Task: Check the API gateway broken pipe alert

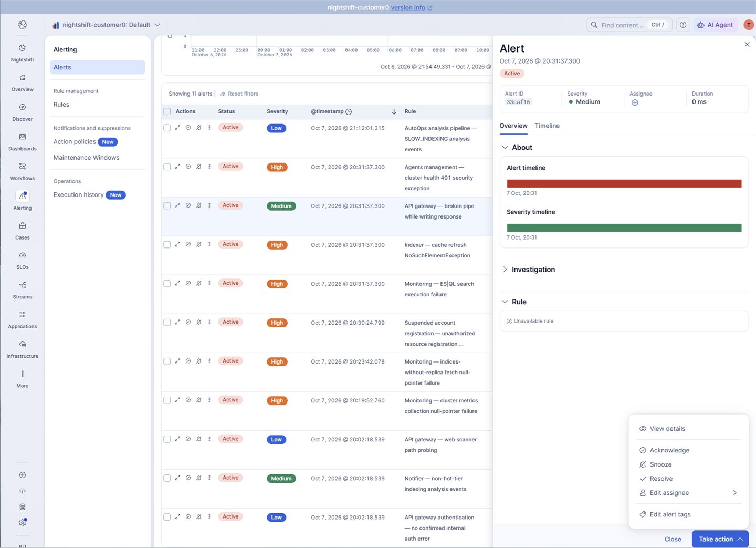Action: click(x=167, y=205)
